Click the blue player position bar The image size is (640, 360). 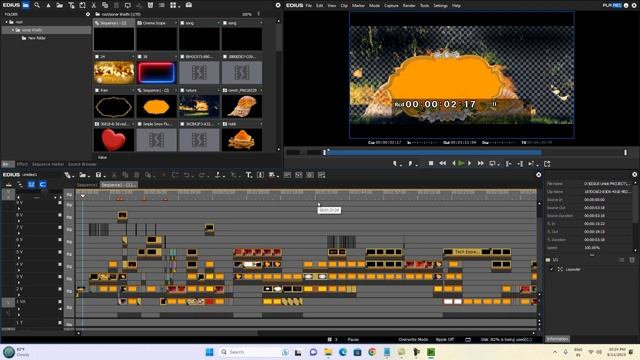coord(433,152)
